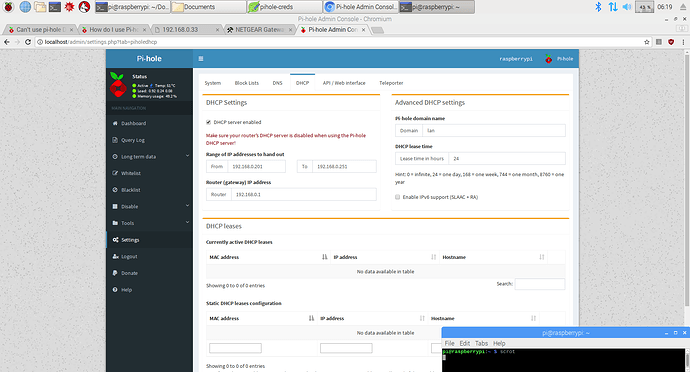Screen dimensions: 690x372
Task: Open the red shield extension icon
Action: tap(671, 42)
